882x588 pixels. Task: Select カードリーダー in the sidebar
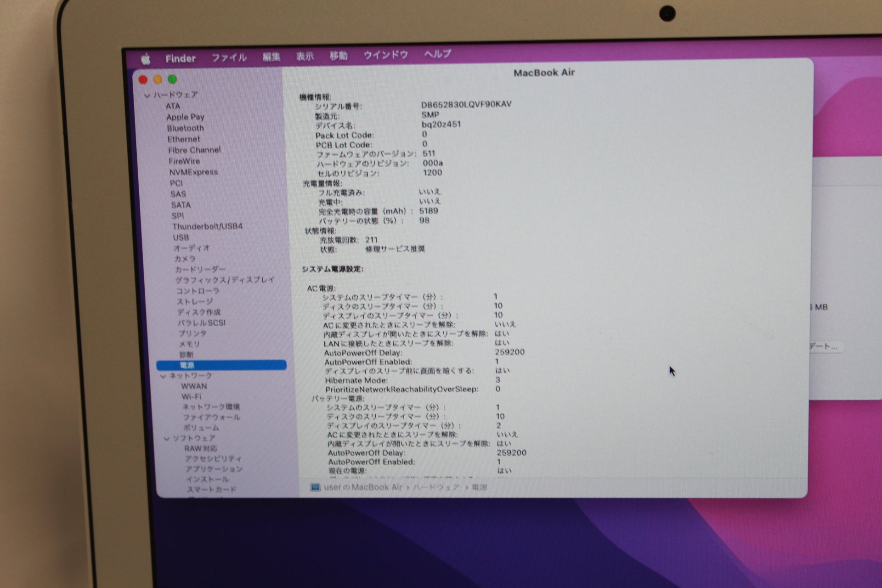pos(200,270)
